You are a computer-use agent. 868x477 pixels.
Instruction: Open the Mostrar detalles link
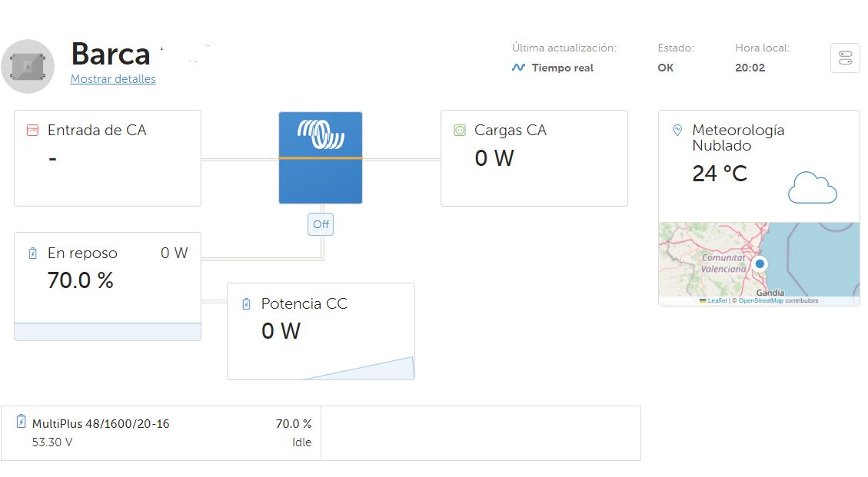point(113,79)
